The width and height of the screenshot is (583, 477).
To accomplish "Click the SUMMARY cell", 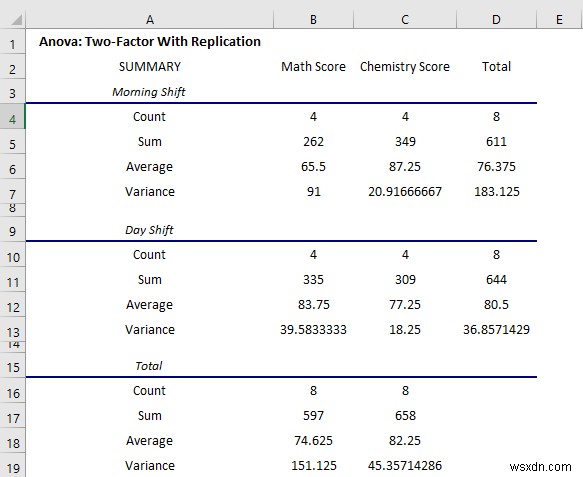I will click(x=149, y=67).
